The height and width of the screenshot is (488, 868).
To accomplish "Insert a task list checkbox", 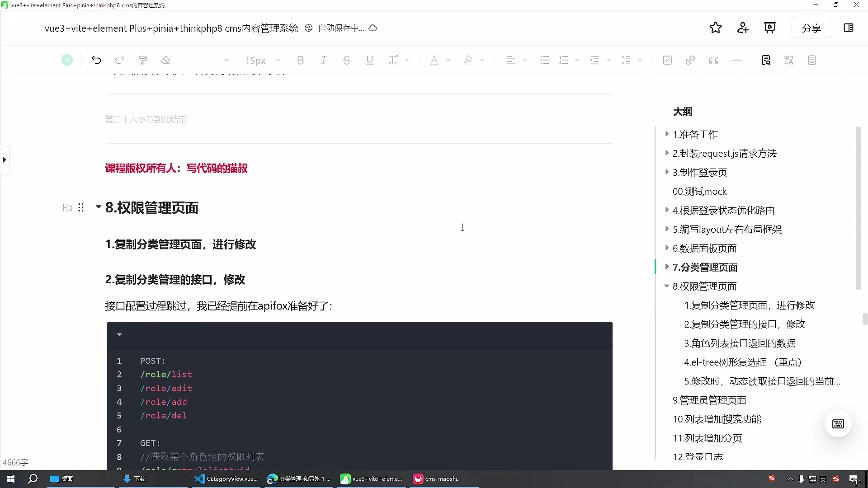I will point(667,60).
